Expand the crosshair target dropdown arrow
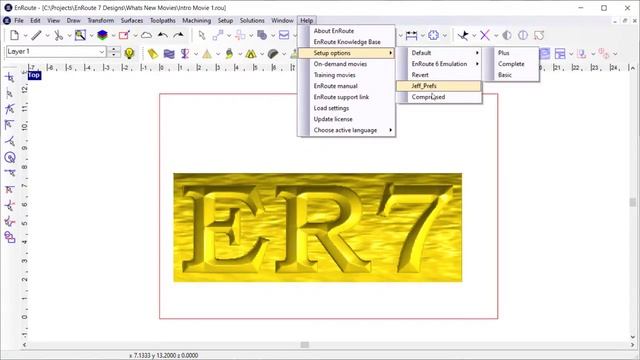The image size is (640, 360). pyautogui.click(x=444, y=36)
